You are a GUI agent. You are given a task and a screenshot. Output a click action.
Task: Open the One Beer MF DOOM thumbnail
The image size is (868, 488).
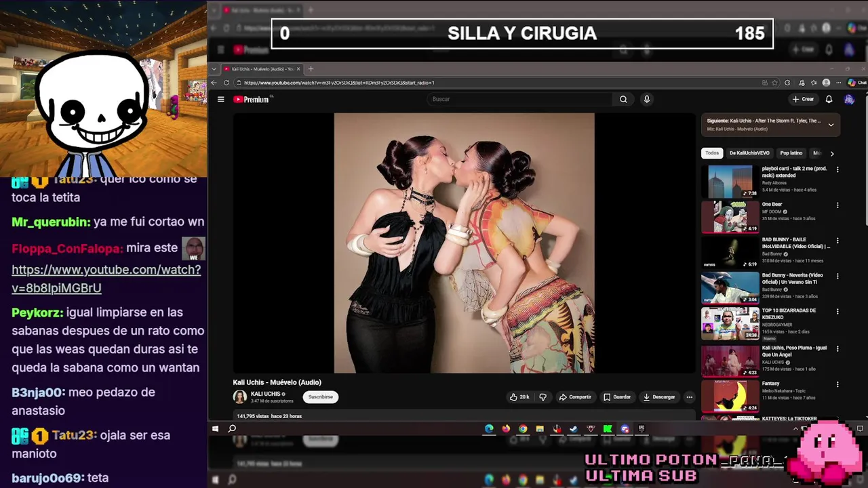pyautogui.click(x=730, y=217)
